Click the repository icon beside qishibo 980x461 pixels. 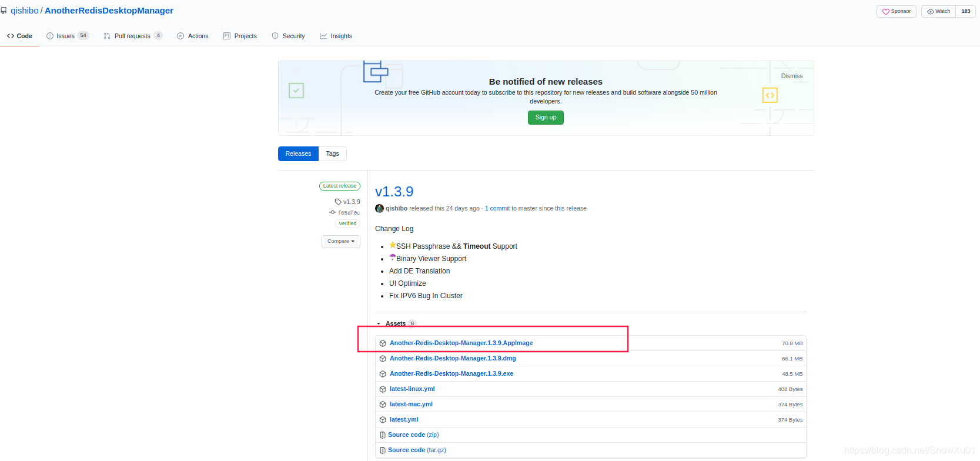tap(4, 11)
